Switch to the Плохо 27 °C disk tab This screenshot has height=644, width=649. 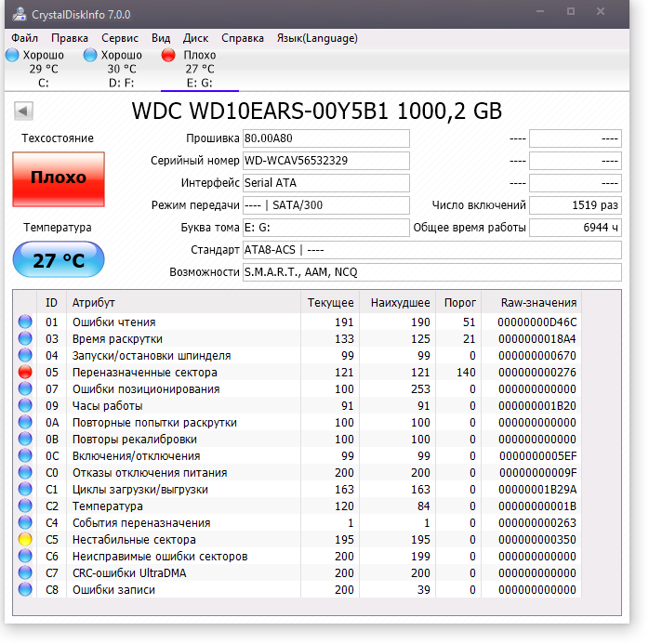click(x=200, y=69)
